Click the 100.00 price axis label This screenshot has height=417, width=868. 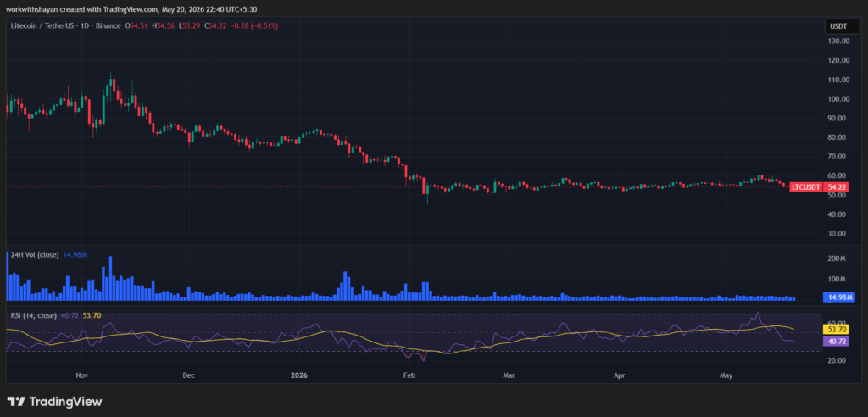point(838,99)
